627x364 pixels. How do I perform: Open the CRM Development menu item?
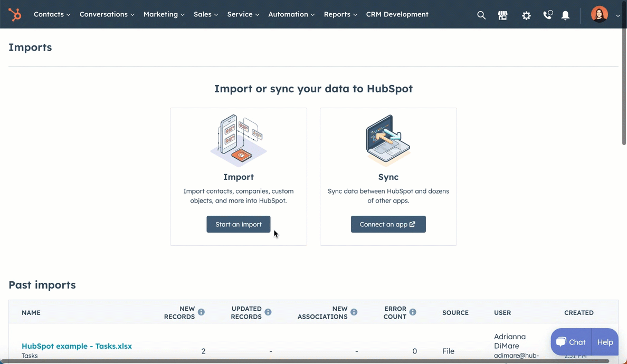(x=397, y=14)
